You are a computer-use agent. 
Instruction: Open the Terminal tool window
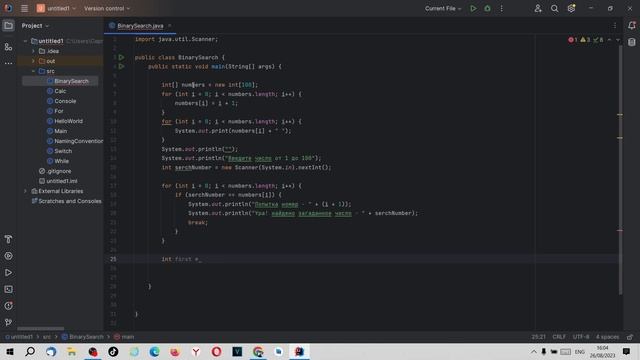coord(8,289)
